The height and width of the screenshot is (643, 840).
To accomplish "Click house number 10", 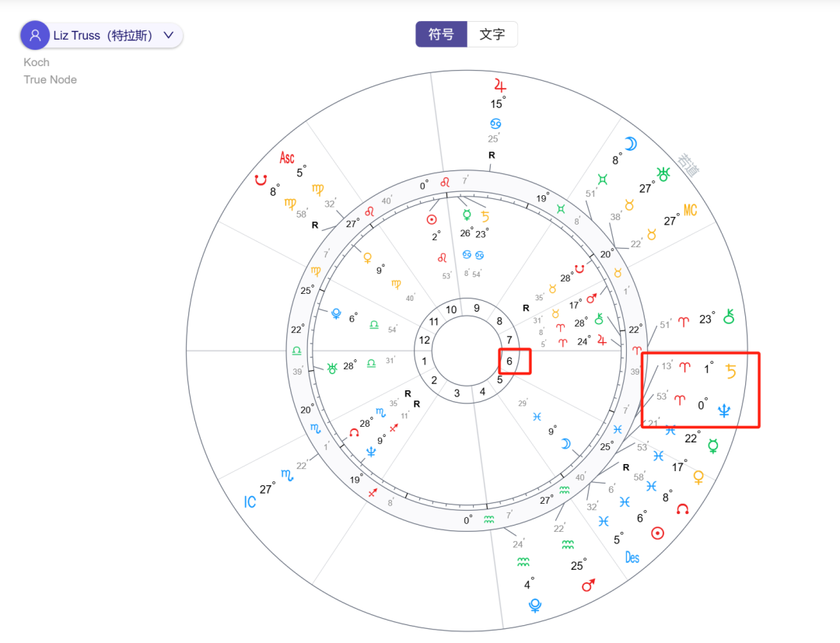I will coord(451,309).
